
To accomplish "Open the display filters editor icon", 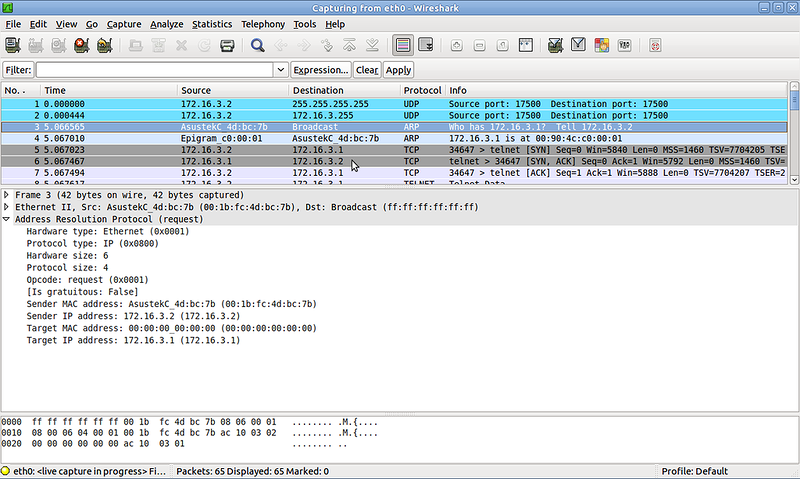I will click(579, 45).
